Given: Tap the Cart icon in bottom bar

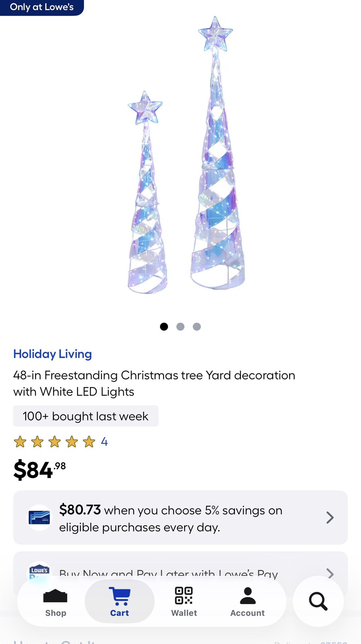Looking at the screenshot, I should 120,596.
